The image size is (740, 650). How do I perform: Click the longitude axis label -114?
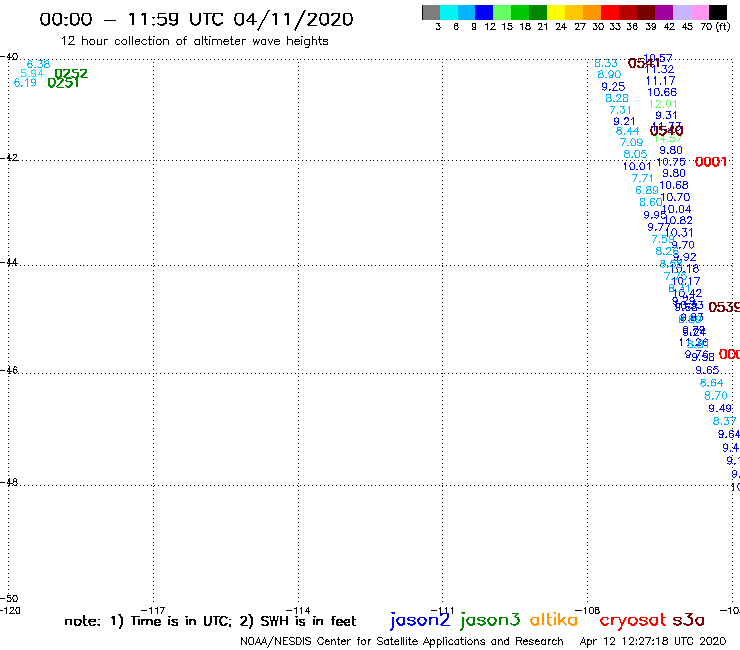298,610
